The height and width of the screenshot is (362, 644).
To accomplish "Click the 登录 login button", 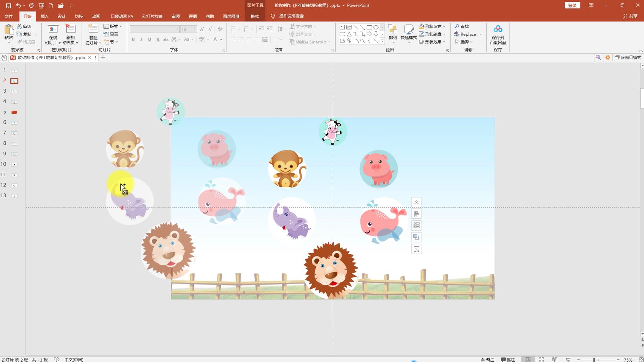I will (x=572, y=5).
